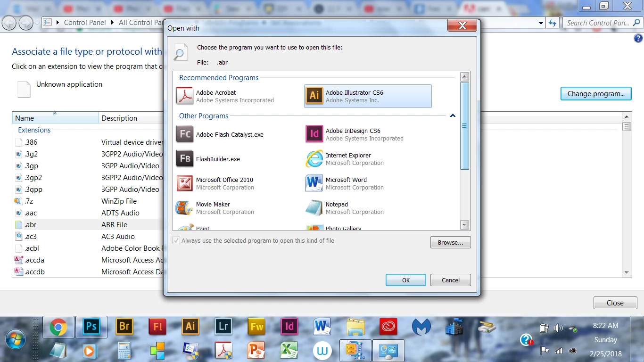The height and width of the screenshot is (362, 644).
Task: Select the .3gp extension row
Action: tap(88, 165)
